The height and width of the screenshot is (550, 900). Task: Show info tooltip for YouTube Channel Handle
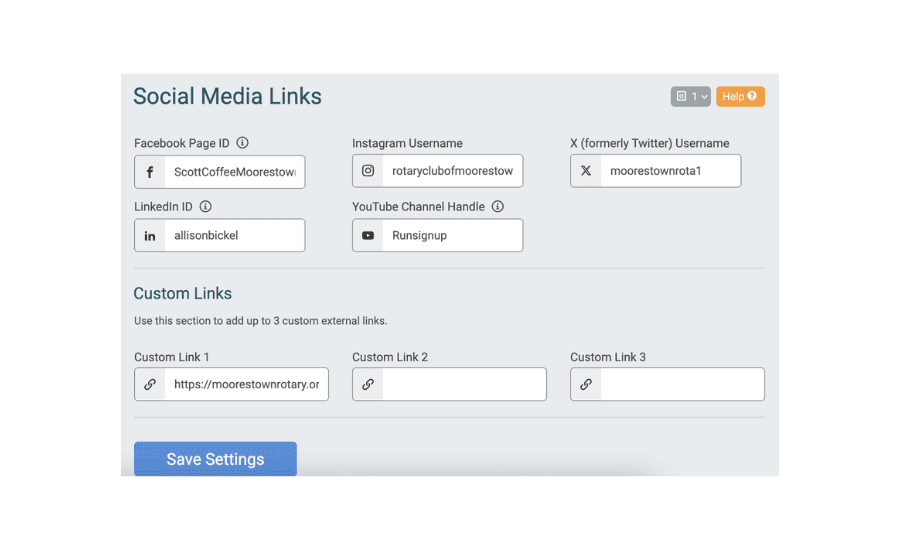pyautogui.click(x=498, y=207)
